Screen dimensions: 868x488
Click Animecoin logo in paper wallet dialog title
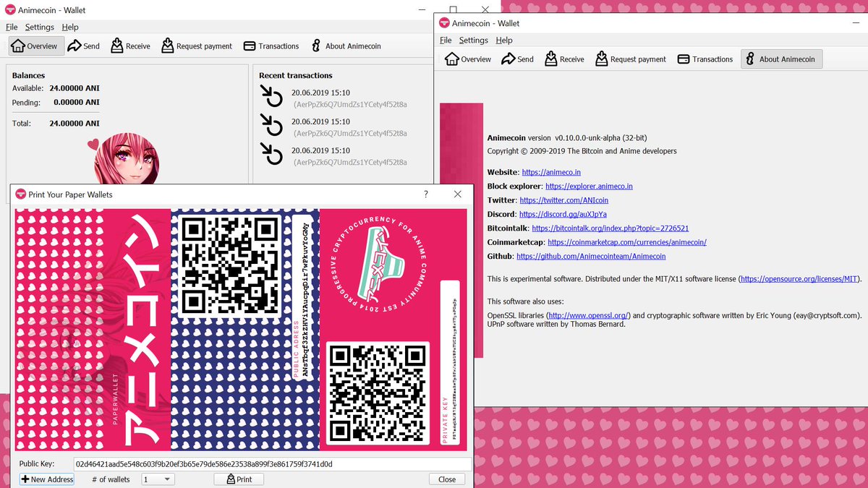coord(20,194)
